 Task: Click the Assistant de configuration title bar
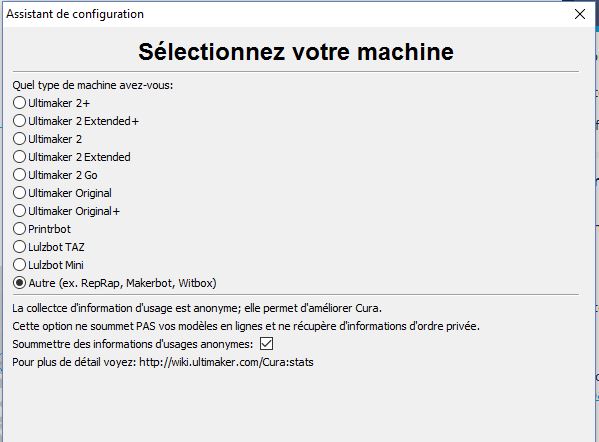(x=287, y=14)
